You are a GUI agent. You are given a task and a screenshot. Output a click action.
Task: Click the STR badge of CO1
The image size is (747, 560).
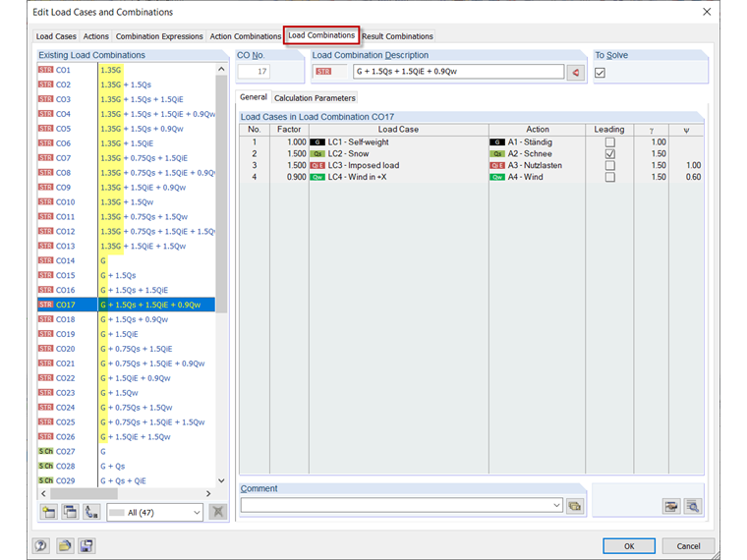point(46,70)
